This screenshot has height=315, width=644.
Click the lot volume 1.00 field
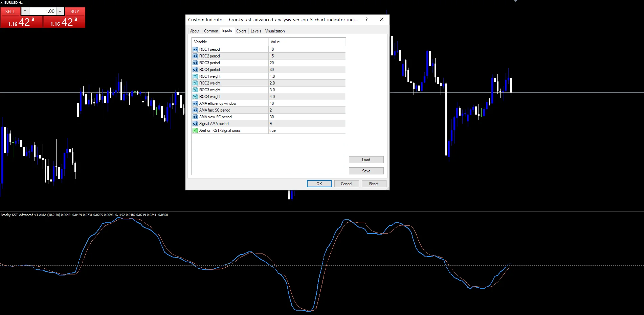43,11
